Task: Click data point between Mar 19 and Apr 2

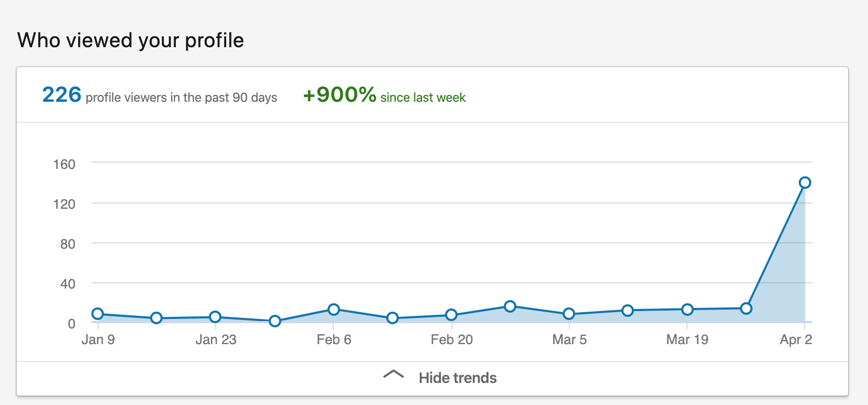Action: coord(746,308)
